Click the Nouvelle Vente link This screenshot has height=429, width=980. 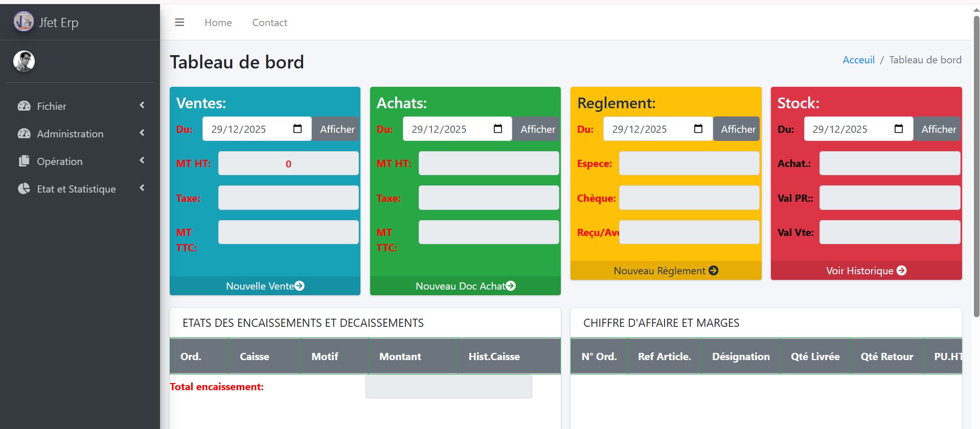265,286
